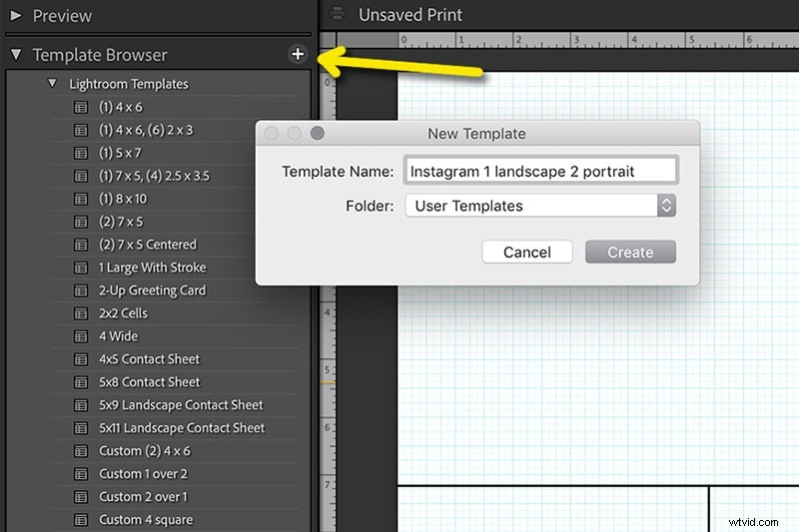799x532 pixels.
Task: Select the 4 Wide template
Action: pos(118,336)
